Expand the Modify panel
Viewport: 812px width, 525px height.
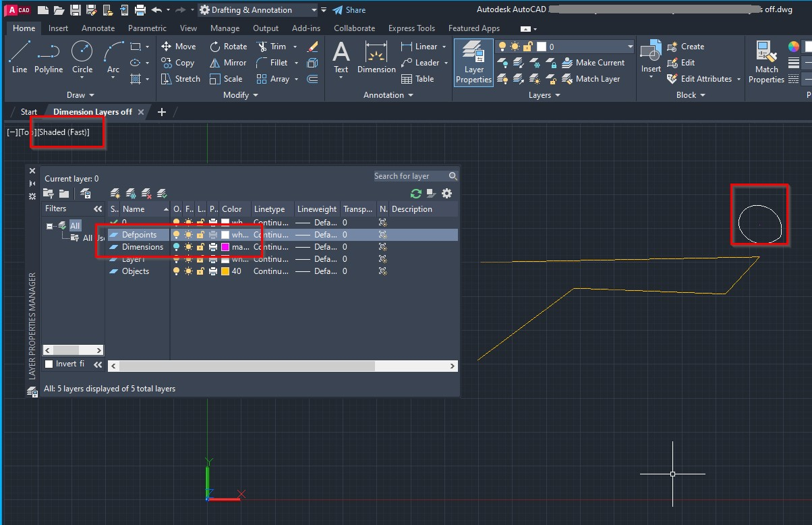click(241, 95)
